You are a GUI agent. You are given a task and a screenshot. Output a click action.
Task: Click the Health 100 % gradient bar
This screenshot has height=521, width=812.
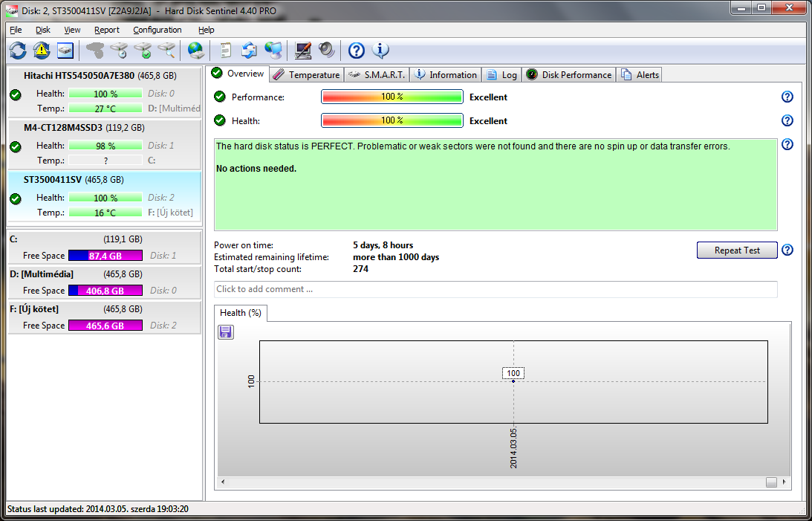pos(392,120)
